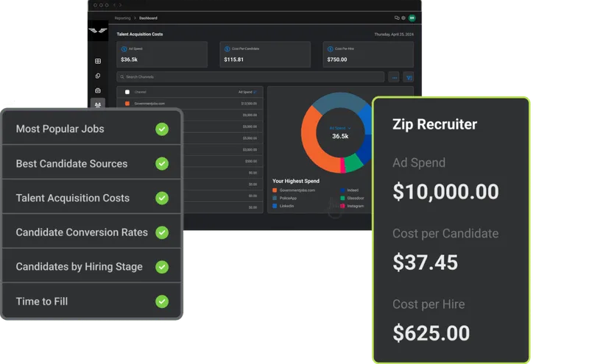Select the Best Candidate Sources row
The width and height of the screenshot is (589, 364).
pyautogui.click(x=91, y=163)
